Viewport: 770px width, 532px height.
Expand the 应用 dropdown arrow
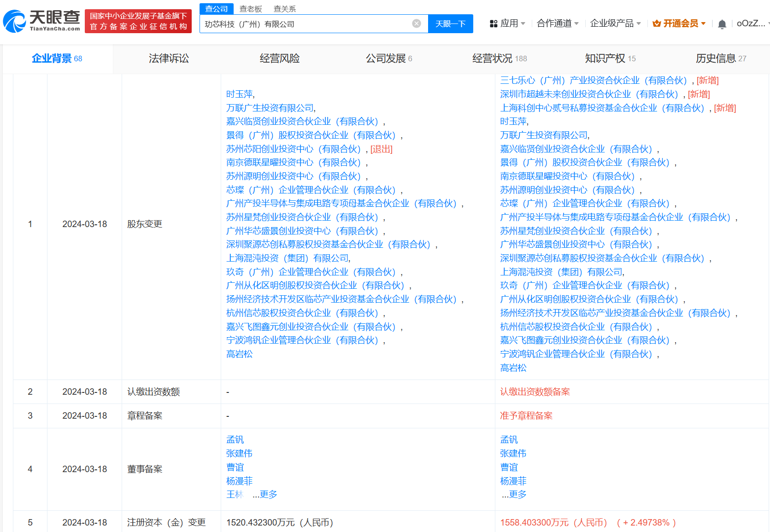tap(523, 23)
